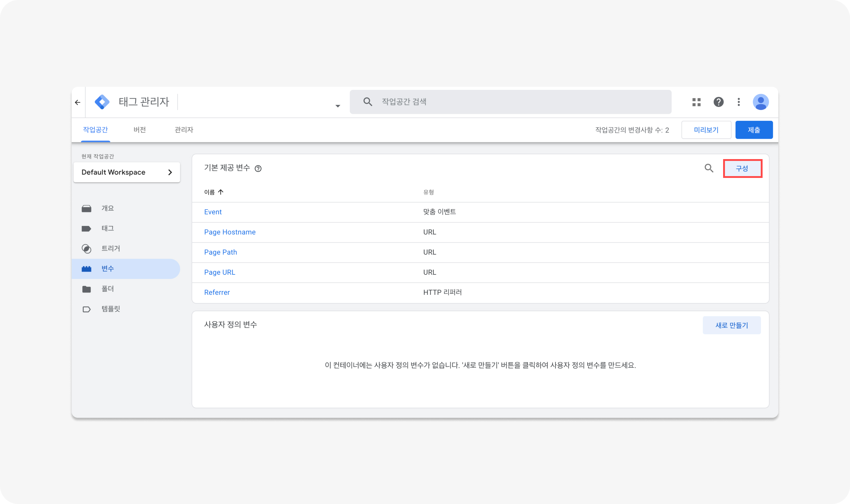Click the 유형 column header
The image size is (850, 504).
point(428,192)
